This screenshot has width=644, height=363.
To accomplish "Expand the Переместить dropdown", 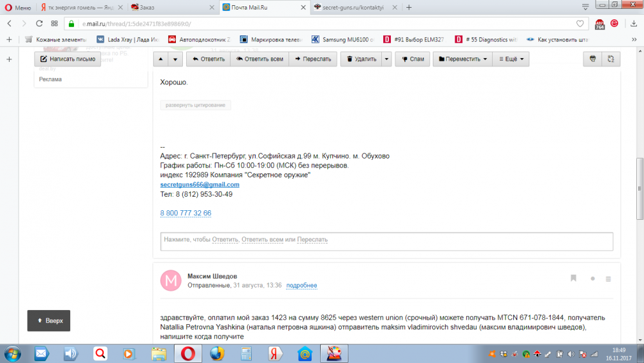I will [x=462, y=59].
